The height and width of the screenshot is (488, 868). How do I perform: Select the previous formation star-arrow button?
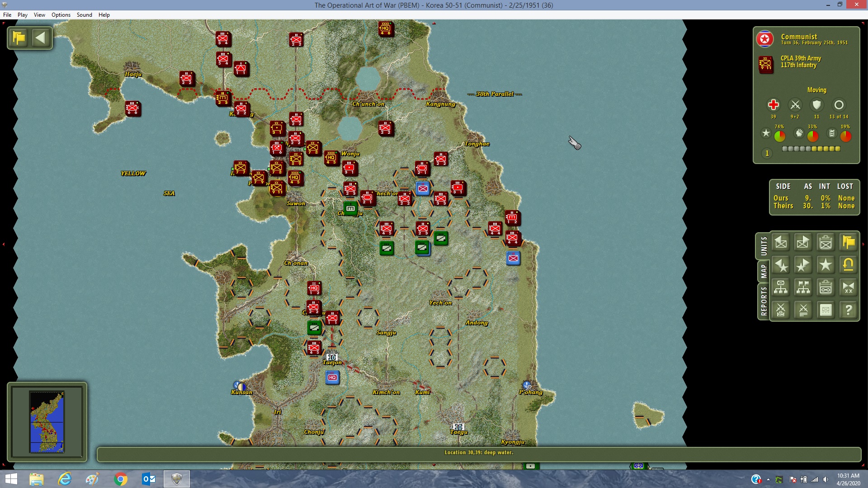(781, 265)
